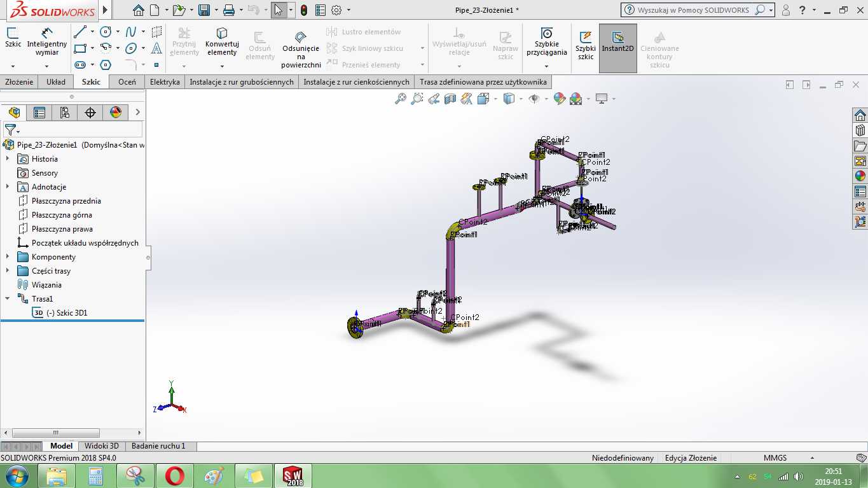
Task: Open the View Orientation cube icon
Action: coord(483,99)
